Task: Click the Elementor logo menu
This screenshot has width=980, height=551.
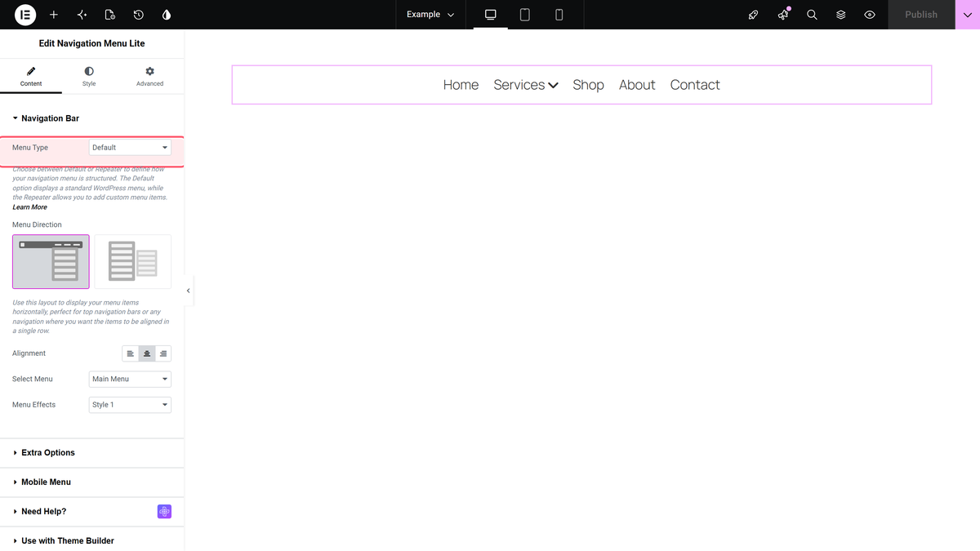Action: (25, 15)
